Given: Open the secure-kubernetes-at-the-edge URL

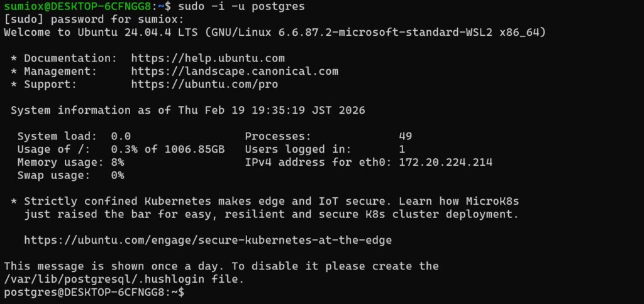Looking at the screenshot, I should click(x=208, y=240).
